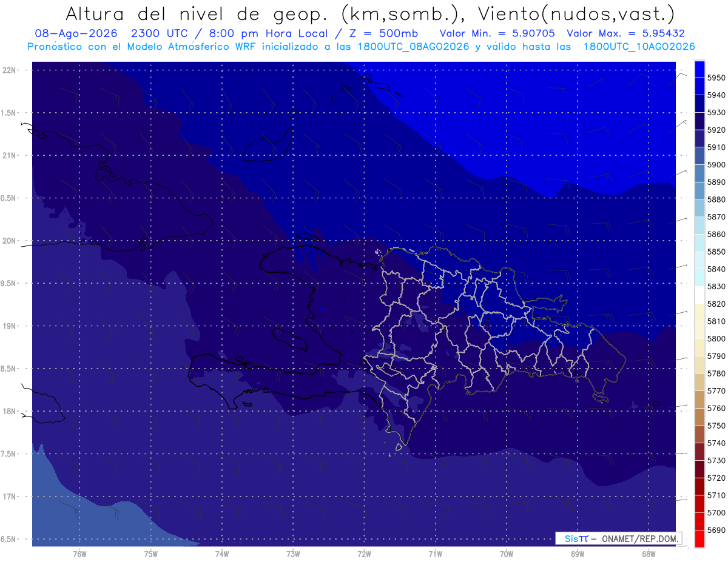The height and width of the screenshot is (562, 728).
Task: Click the '19N' latitude axis label
Action: [x=10, y=326]
